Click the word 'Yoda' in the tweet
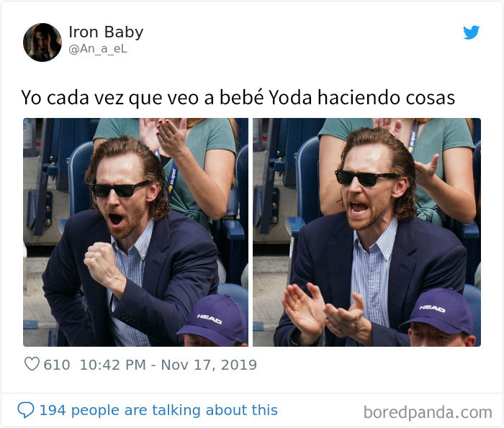504x428 pixels. point(290,97)
